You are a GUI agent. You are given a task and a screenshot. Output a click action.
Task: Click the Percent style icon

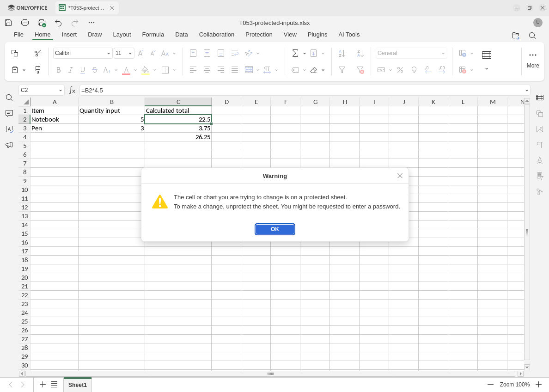click(400, 70)
